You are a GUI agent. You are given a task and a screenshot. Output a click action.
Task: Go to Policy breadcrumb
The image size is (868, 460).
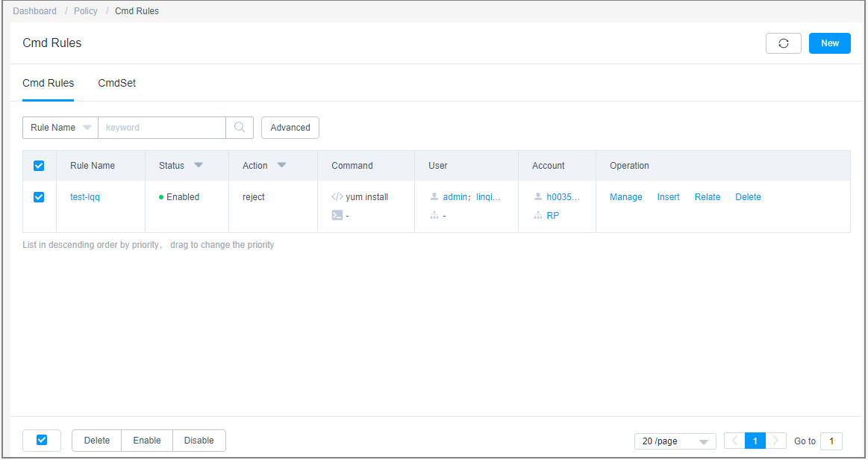pyautogui.click(x=86, y=11)
